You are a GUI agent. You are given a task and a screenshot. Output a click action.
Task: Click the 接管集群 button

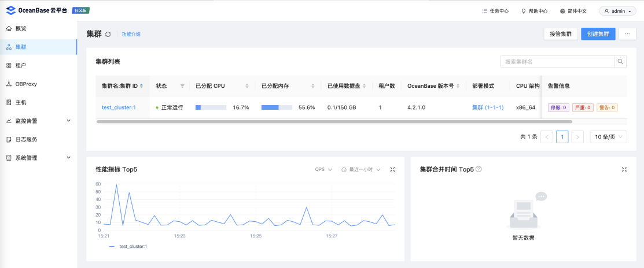point(561,34)
